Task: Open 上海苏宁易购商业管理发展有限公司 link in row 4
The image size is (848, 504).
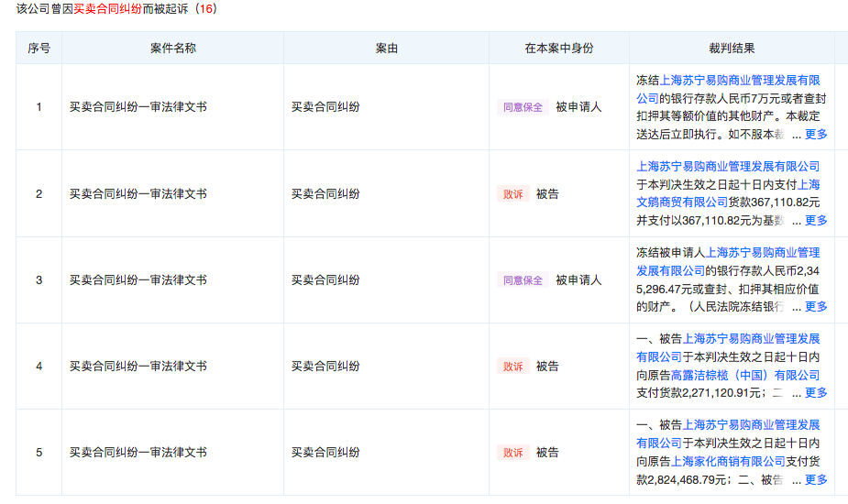Action: (x=751, y=339)
